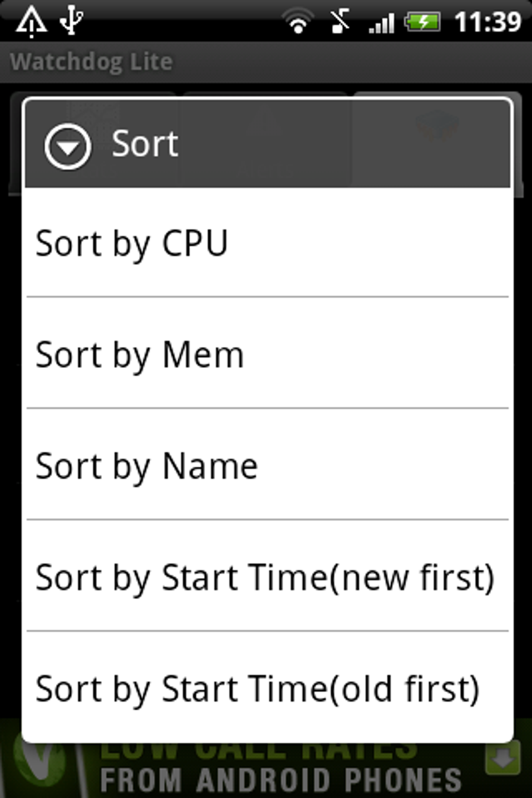The image size is (532, 798).
Task: Click the Sort dialog title text
Action: [x=145, y=144]
